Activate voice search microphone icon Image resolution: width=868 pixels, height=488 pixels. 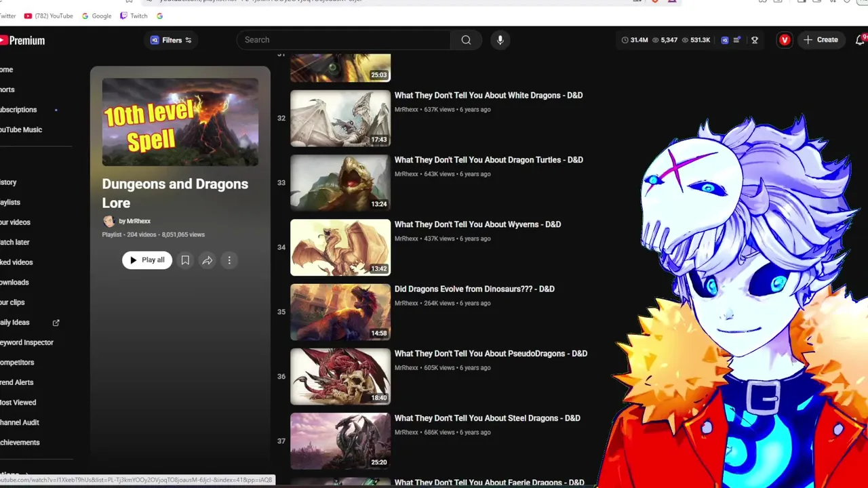(x=500, y=40)
